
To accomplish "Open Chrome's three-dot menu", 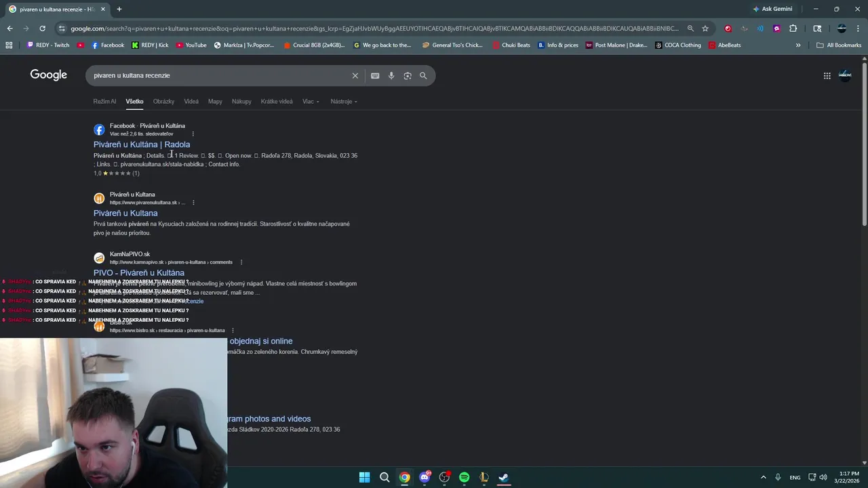I will [857, 28].
